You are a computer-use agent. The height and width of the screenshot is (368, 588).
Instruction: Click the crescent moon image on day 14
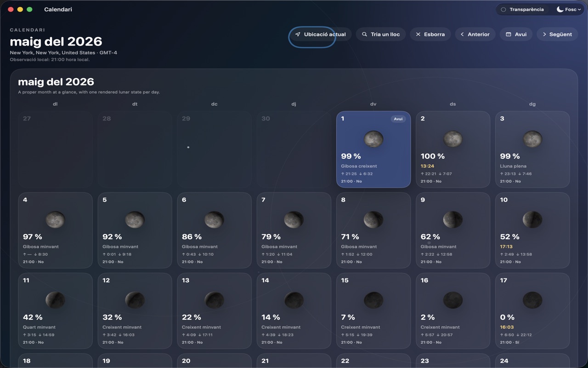pyautogui.click(x=294, y=300)
